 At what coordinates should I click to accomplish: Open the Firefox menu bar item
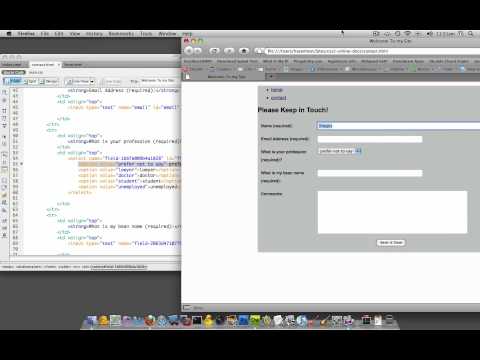26,34
